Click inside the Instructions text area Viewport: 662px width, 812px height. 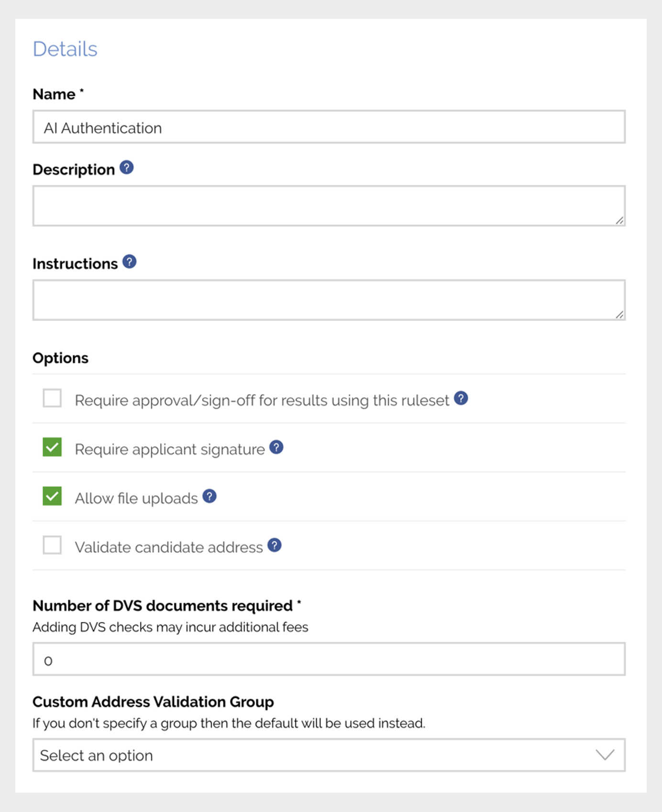point(329,300)
